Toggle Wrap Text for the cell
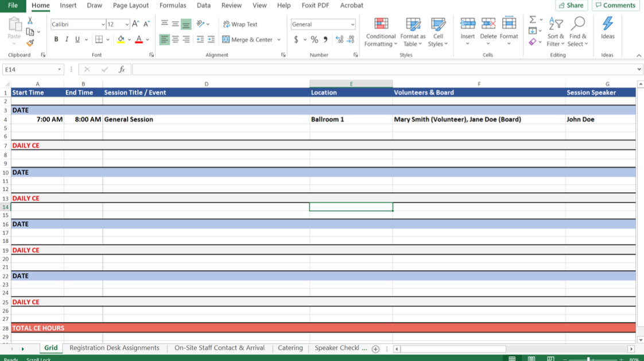The image size is (644, 361). click(240, 24)
